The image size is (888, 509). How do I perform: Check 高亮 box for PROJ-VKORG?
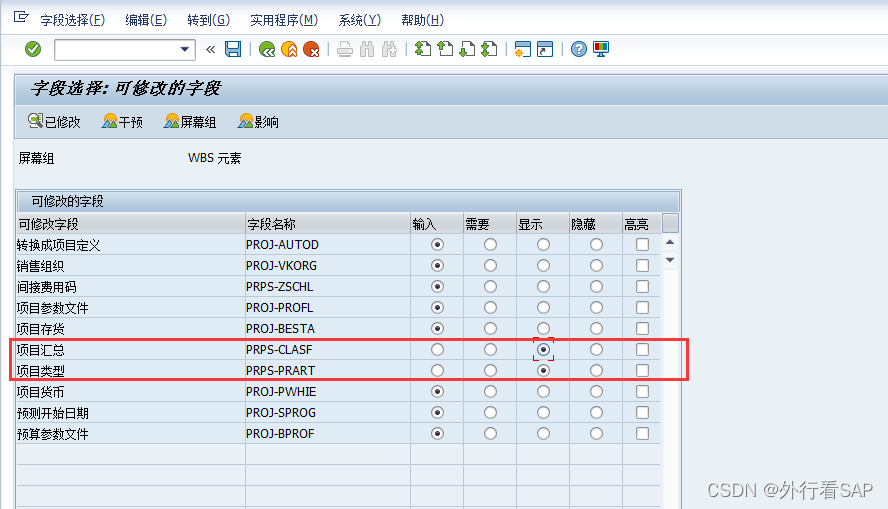[x=642, y=266]
